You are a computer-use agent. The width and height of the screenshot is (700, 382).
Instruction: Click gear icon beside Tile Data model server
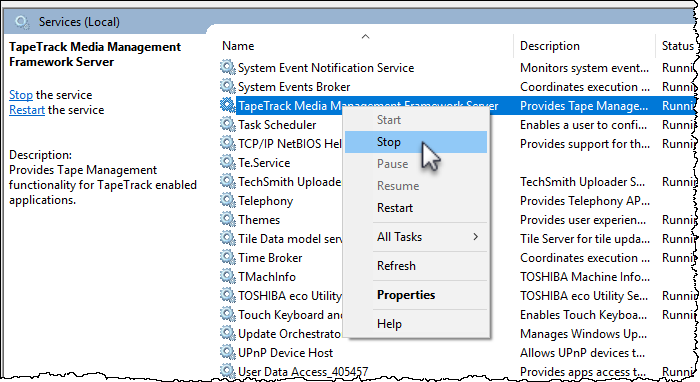(x=228, y=238)
